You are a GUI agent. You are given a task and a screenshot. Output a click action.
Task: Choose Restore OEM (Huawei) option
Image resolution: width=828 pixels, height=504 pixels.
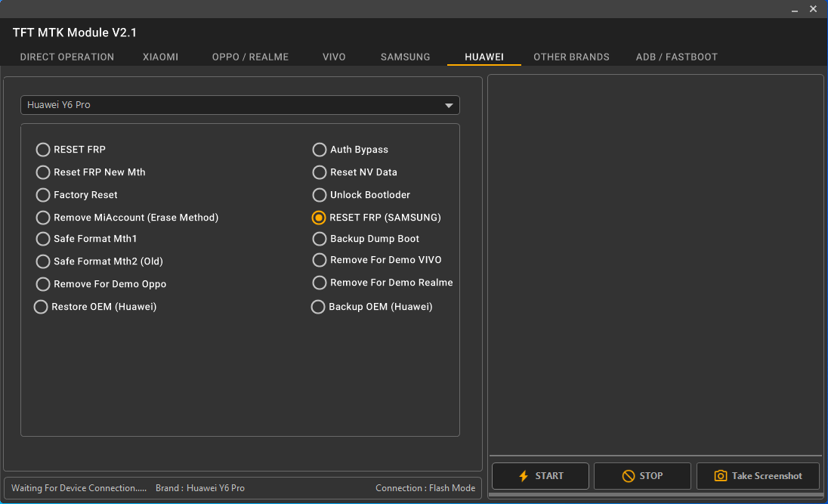point(41,307)
